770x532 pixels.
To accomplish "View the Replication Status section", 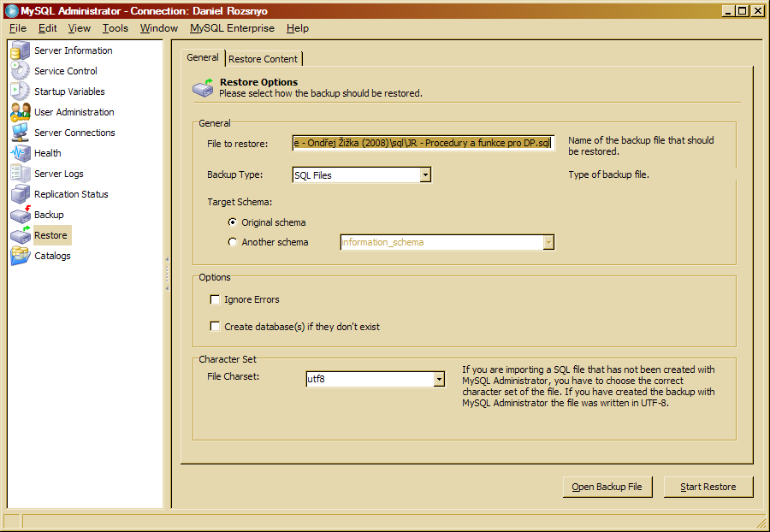I will 71,194.
